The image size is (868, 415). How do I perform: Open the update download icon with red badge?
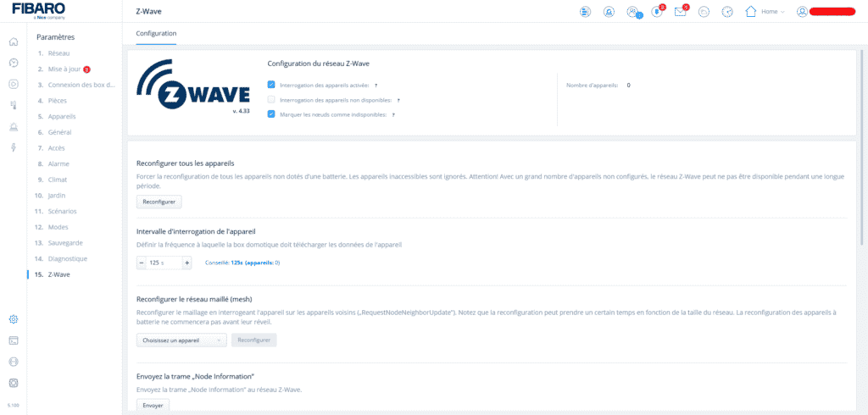click(658, 11)
